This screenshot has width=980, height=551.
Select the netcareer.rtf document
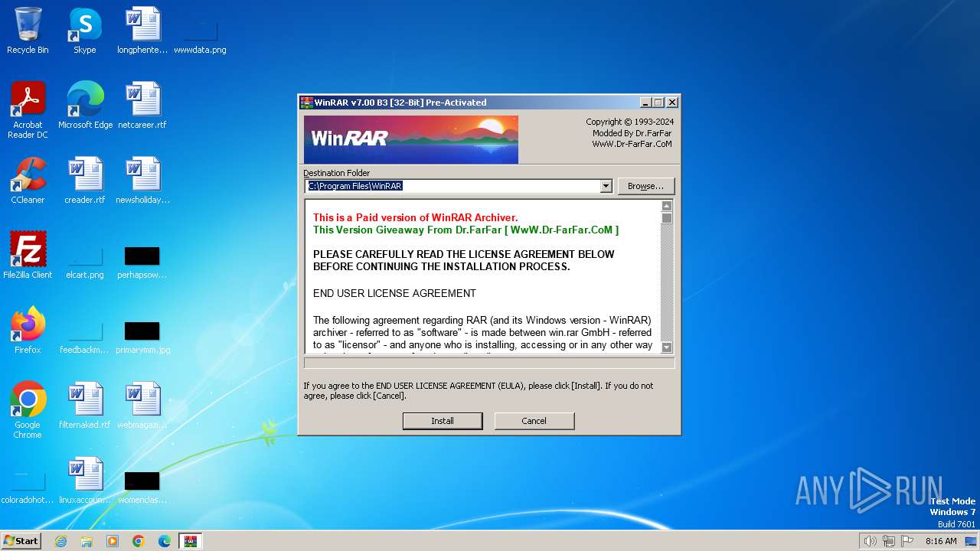coord(142,105)
